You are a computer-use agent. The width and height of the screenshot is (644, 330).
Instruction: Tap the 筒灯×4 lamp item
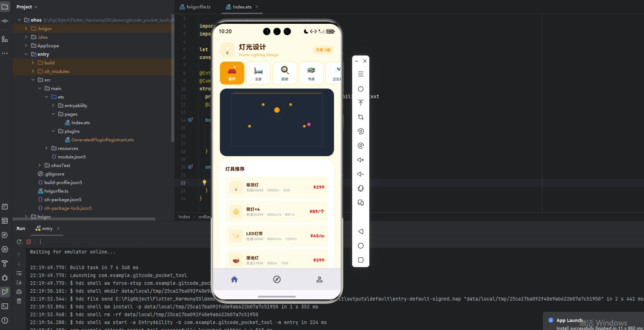[x=277, y=211]
